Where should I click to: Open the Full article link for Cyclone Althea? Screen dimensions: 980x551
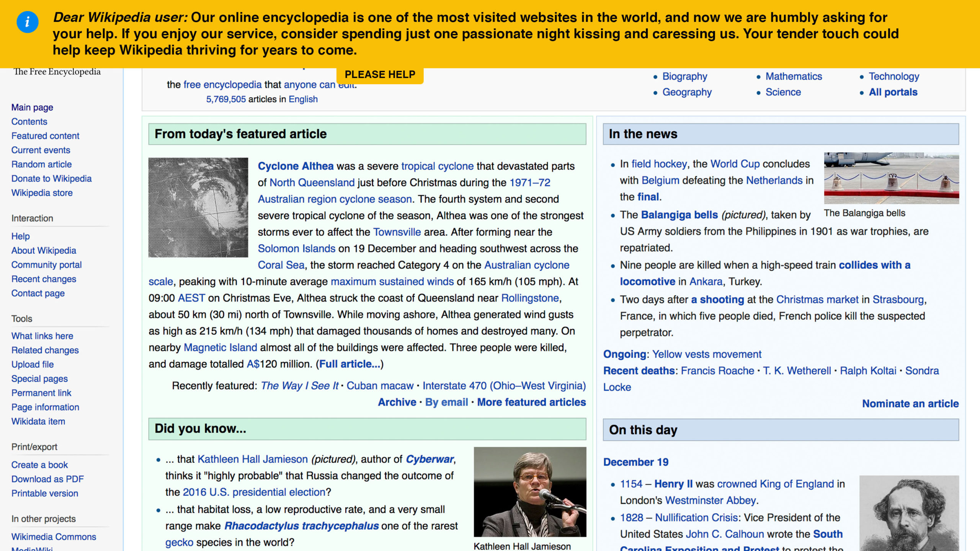pyautogui.click(x=350, y=364)
